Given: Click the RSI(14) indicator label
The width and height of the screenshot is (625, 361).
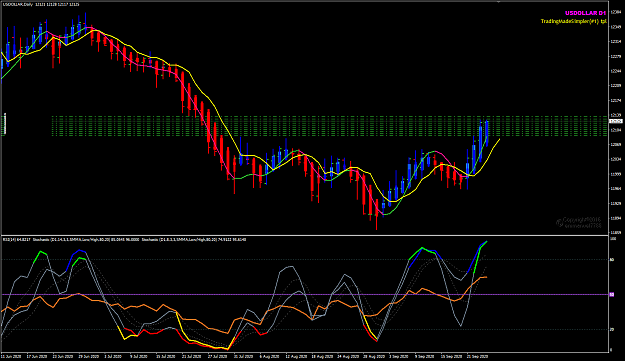Looking at the screenshot, I should (x=16, y=239).
